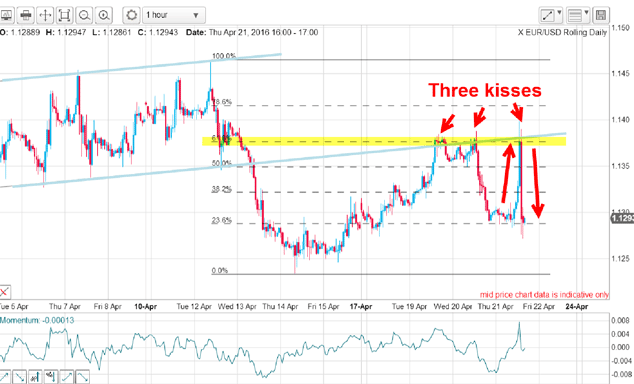Click the Momentum: -0.00013 indicator label

pyautogui.click(x=37, y=320)
